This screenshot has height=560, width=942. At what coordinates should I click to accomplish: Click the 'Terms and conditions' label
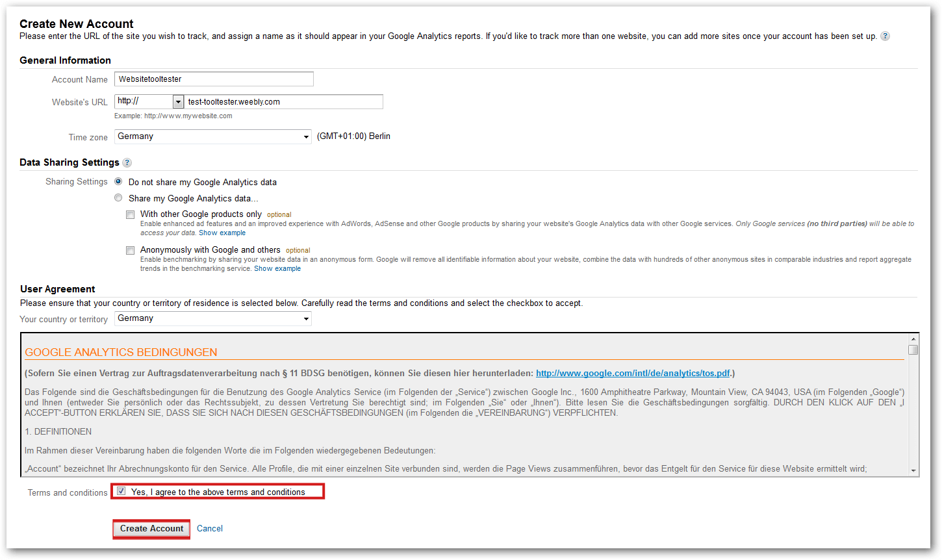point(68,493)
